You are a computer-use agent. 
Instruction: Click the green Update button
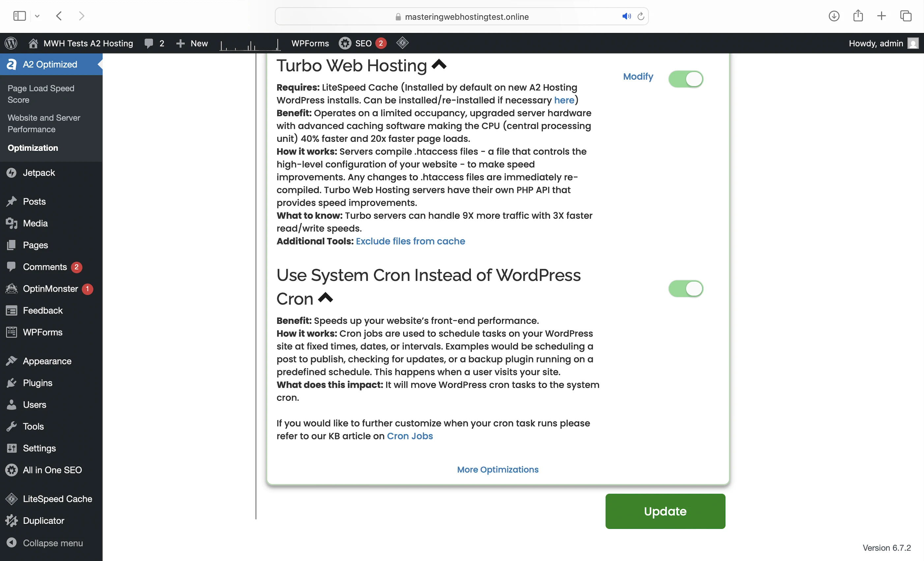[665, 511]
